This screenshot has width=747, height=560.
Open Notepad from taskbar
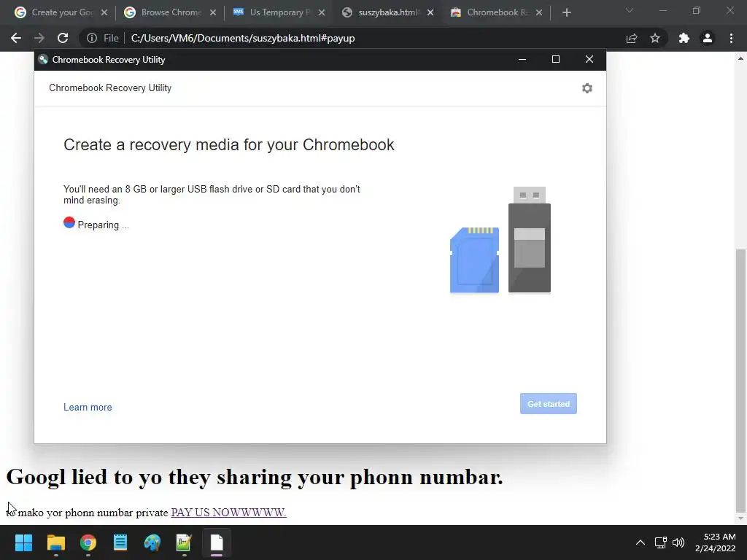[x=120, y=542]
